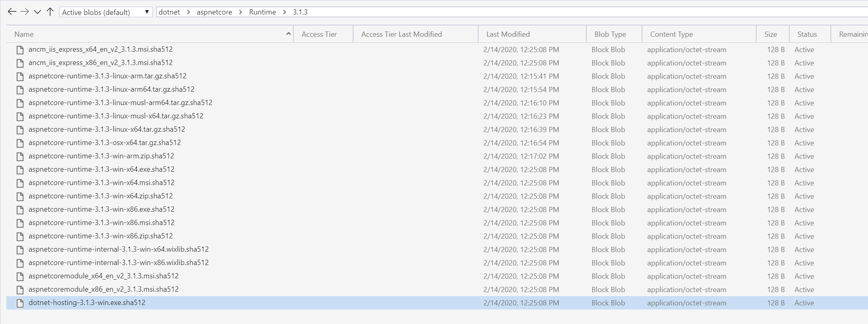Click file icon of ancm_iis_express_x86_en_v2_3.1.3.msi.sha512
The image size is (868, 324).
[20, 63]
